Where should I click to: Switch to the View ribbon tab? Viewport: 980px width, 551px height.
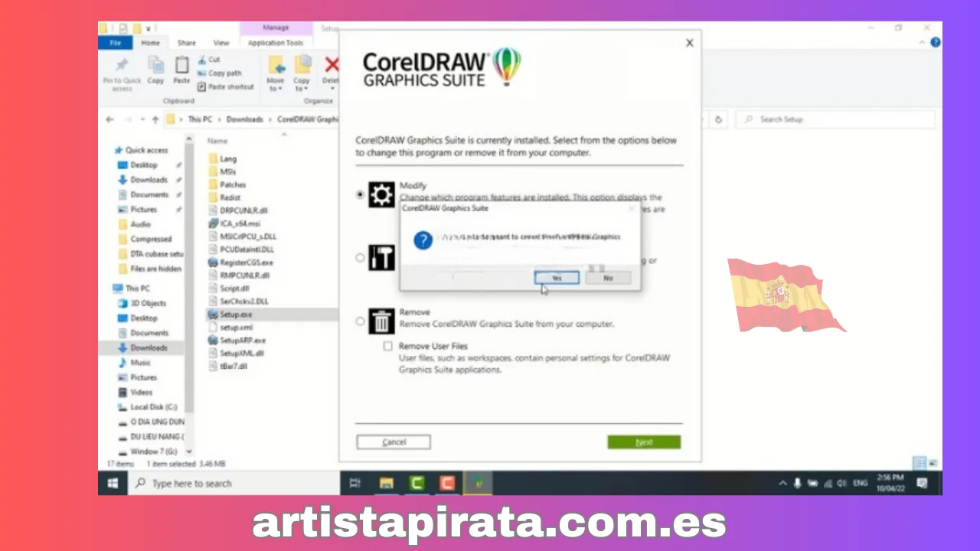point(221,43)
